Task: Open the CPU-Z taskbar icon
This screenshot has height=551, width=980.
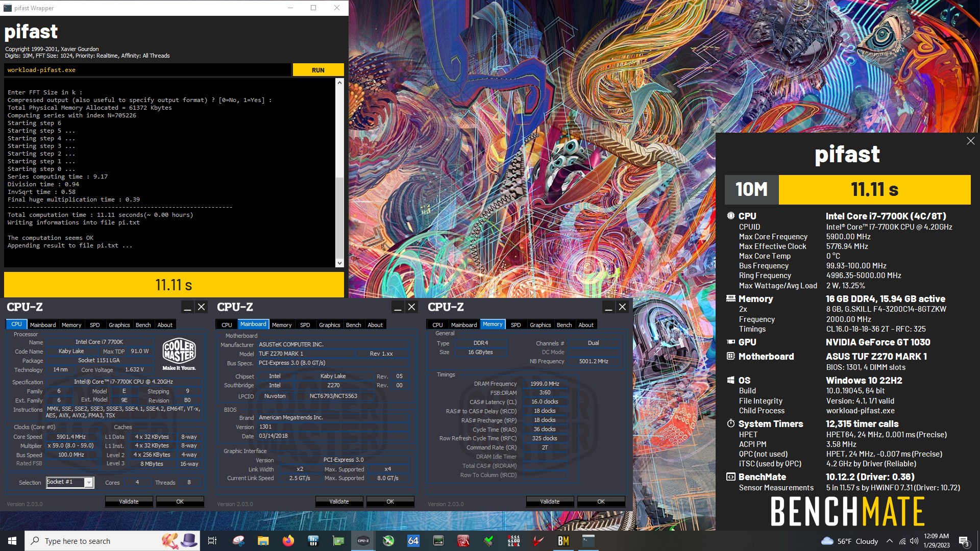Action: 363,541
